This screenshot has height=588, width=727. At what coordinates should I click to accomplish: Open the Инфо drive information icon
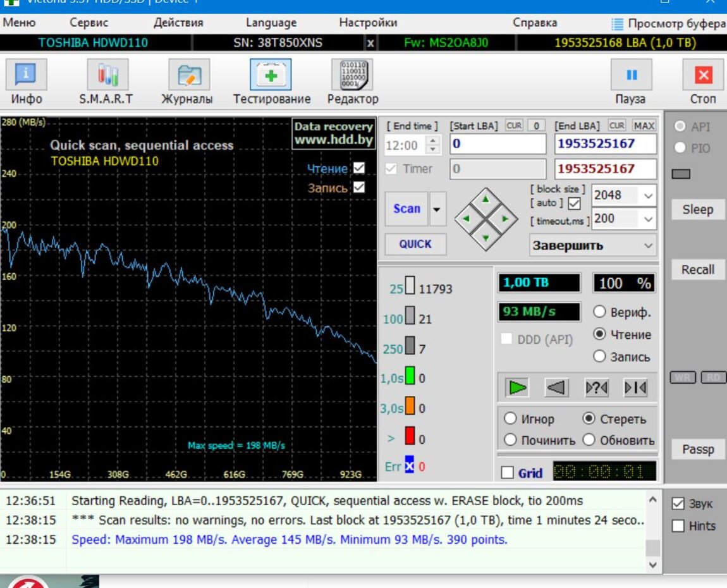26,75
